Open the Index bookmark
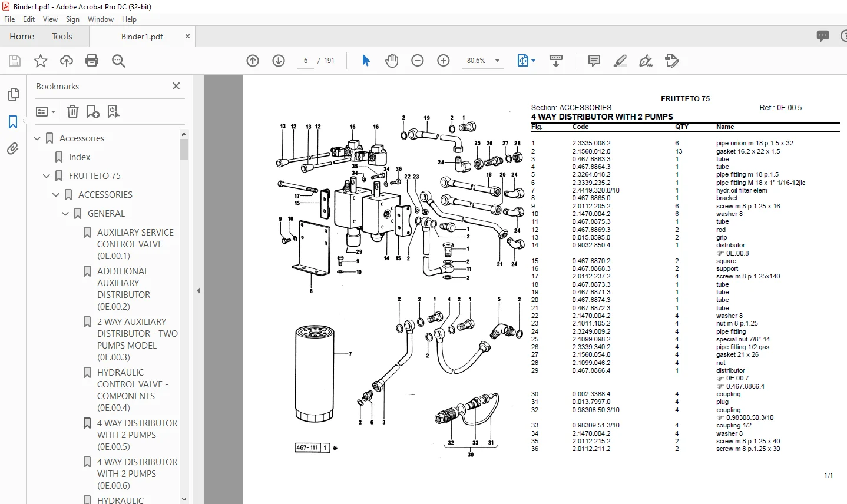 tap(80, 157)
